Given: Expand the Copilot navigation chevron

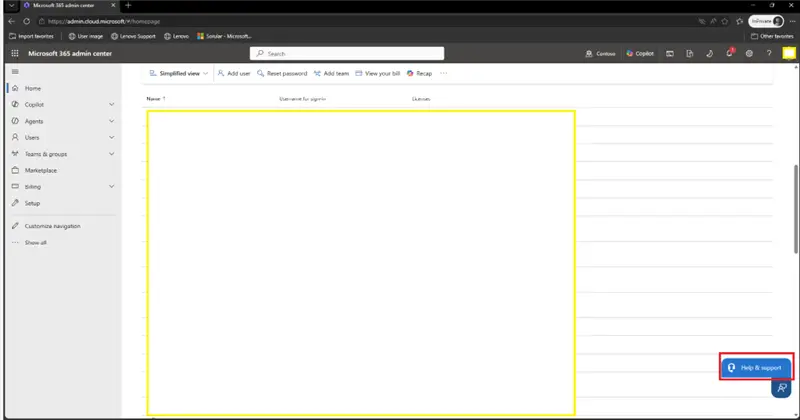Looking at the screenshot, I should tap(111, 105).
